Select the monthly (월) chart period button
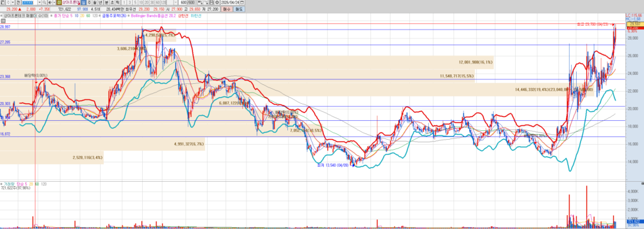The width and height of the screenshot is (644, 229). [94, 3]
